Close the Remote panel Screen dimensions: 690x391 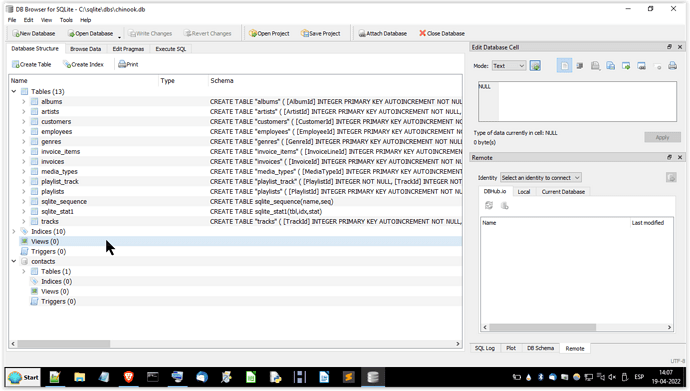click(x=680, y=157)
